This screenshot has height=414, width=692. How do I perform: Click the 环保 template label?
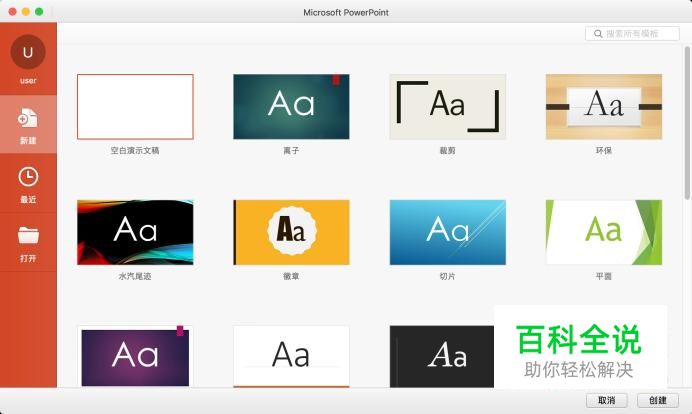(604, 151)
